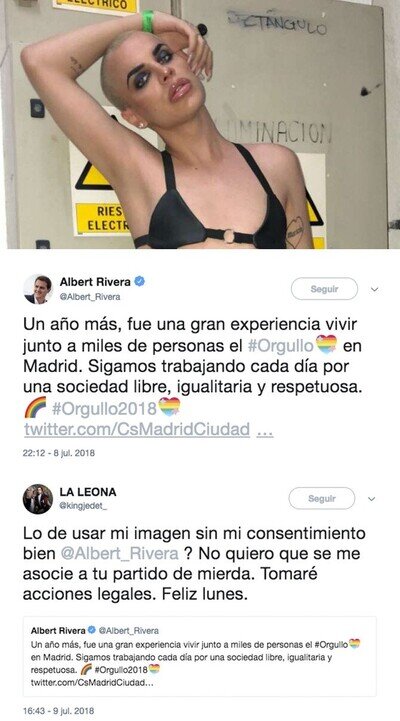
Task: Open Albert Rivera's profile avatar
Action: [38, 289]
